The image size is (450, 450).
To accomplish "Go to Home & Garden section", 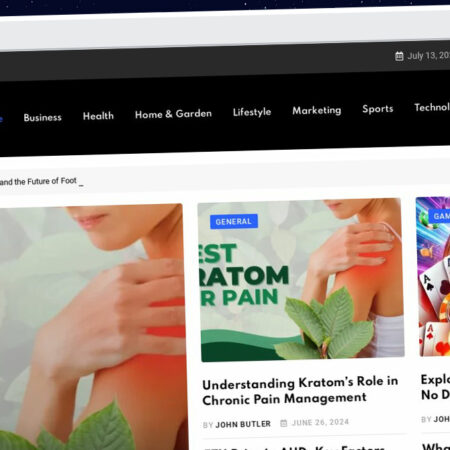I will [173, 114].
